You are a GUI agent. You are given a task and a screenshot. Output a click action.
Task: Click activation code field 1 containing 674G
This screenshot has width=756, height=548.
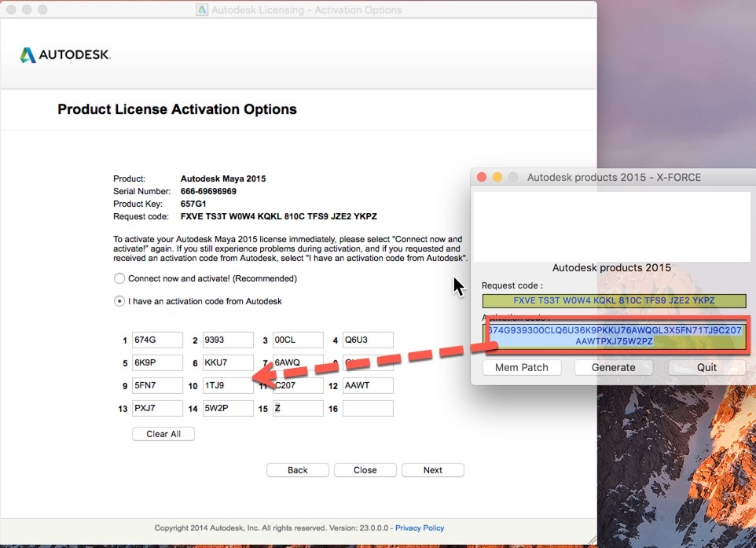(x=157, y=340)
